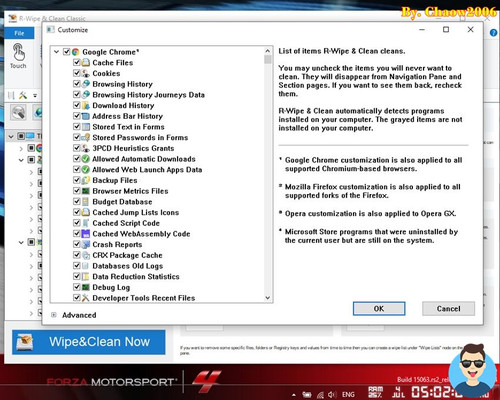The width and height of the screenshot is (500, 400).
Task: Click the Cookies item icon
Action: pos(86,73)
